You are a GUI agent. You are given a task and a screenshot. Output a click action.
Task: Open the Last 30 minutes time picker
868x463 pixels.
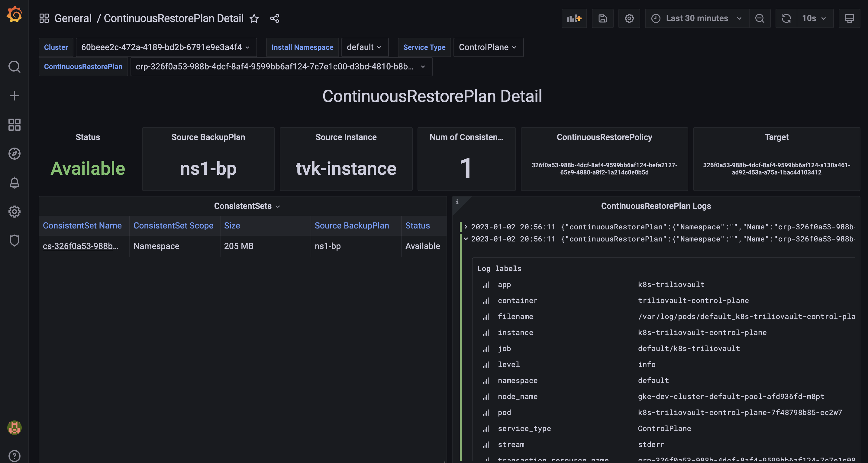point(696,18)
